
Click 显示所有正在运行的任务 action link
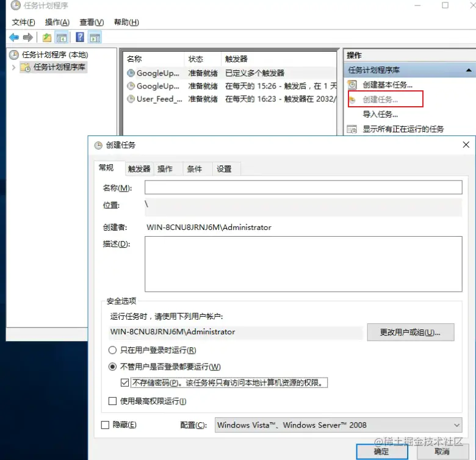click(x=403, y=129)
